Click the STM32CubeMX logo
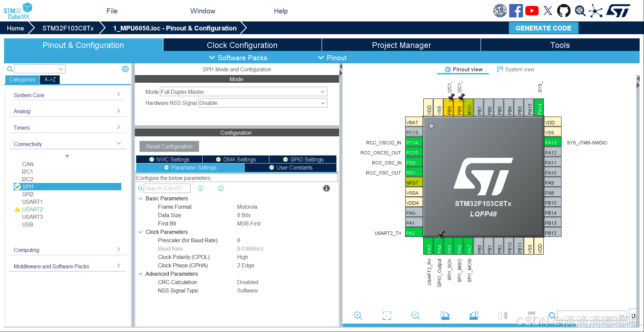 (x=18, y=11)
